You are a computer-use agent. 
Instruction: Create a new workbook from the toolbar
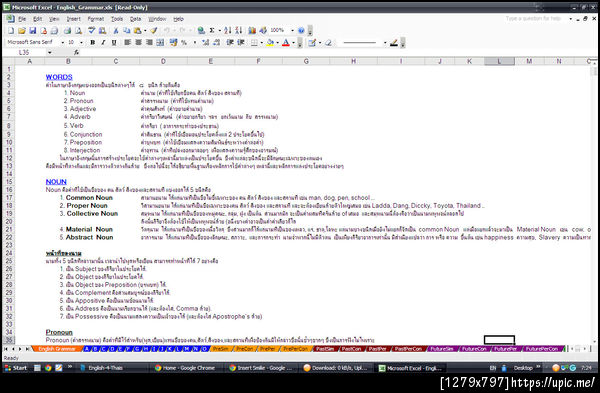(11, 31)
